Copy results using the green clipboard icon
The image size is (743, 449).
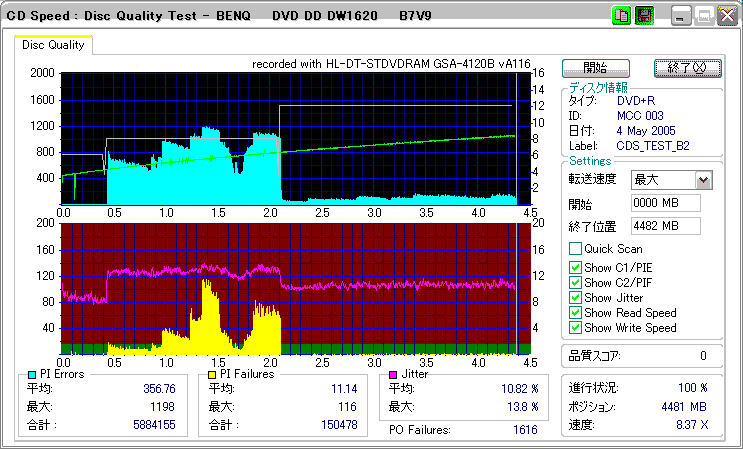click(x=621, y=16)
